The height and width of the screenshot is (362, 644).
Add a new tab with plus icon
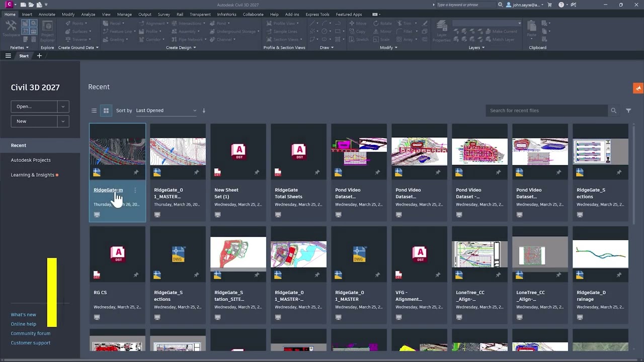pos(39,56)
